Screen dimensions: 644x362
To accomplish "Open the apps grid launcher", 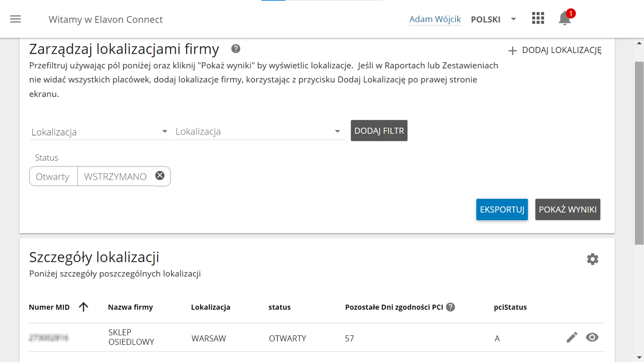I will [x=538, y=19].
